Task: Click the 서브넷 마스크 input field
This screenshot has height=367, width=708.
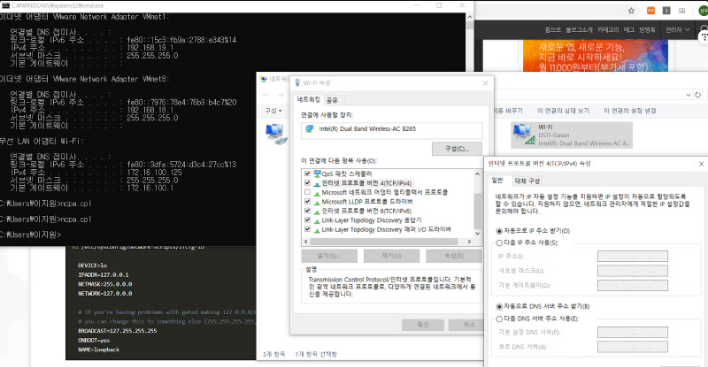Action: 632,271
